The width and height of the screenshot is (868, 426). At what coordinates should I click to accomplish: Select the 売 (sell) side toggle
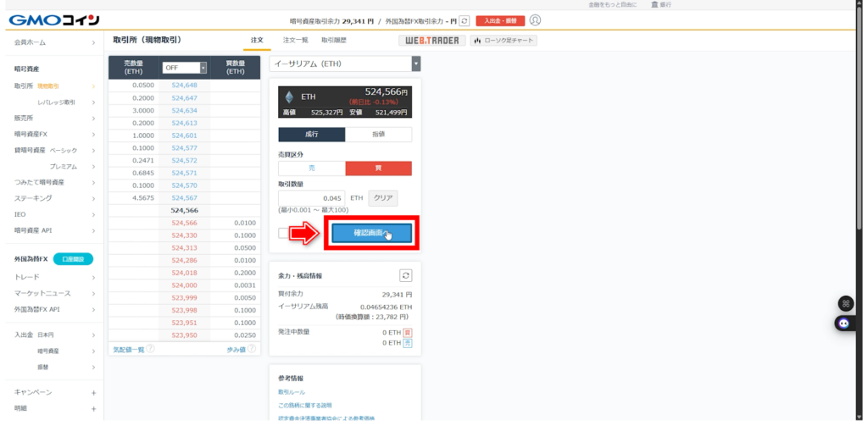311,169
